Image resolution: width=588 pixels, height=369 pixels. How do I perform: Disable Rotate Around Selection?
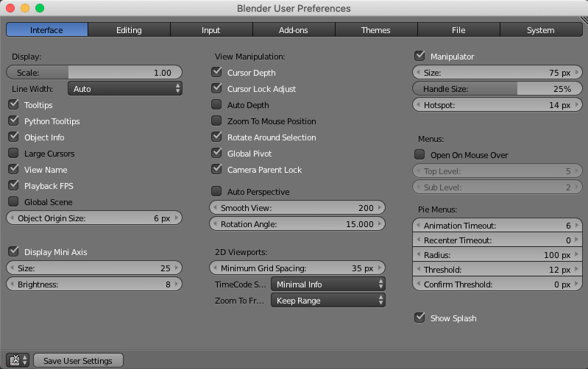[216, 137]
